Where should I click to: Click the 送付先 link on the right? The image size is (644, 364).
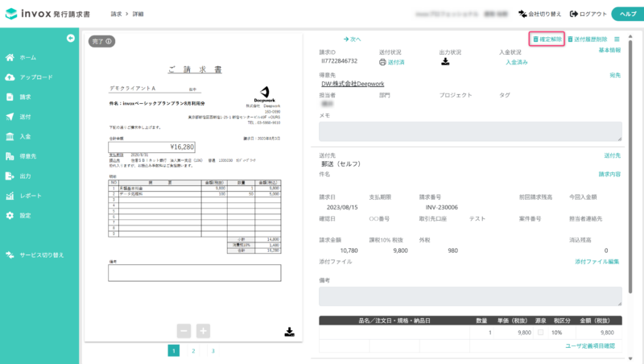click(x=613, y=155)
